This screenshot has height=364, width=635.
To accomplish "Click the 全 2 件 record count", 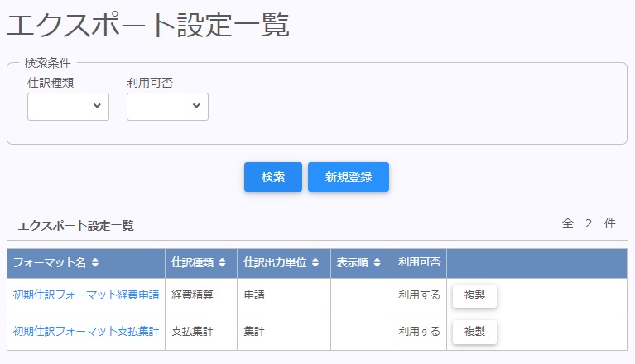I will [589, 223].
